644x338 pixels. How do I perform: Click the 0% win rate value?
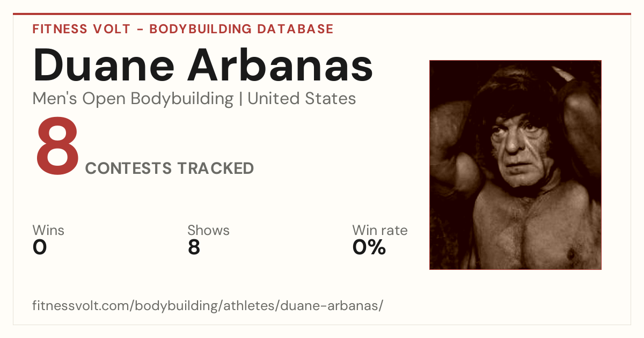coord(369,247)
